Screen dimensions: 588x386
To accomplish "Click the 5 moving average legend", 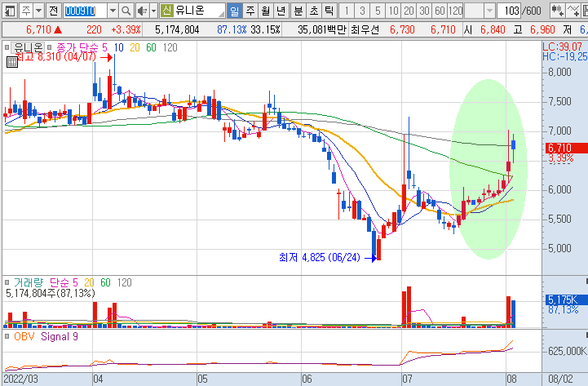I will click(x=104, y=47).
